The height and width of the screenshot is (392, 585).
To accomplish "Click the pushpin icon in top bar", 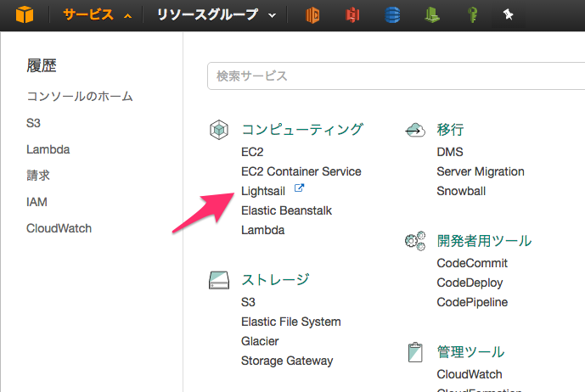I will [x=508, y=15].
